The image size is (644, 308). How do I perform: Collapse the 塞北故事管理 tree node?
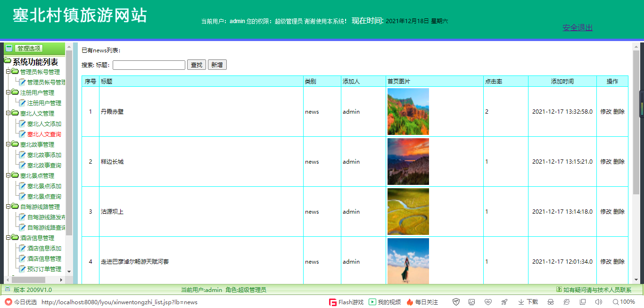[x=8, y=144]
